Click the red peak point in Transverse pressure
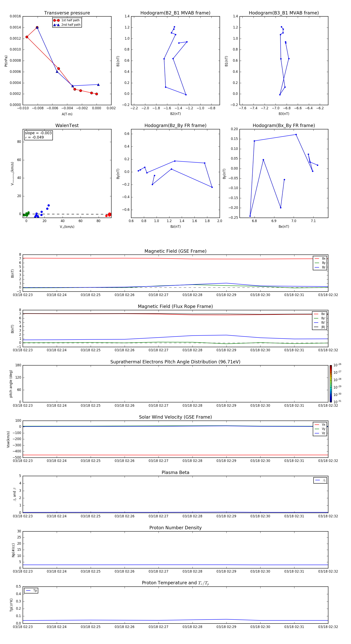This screenshot has width=351, height=644. [x=37, y=28]
